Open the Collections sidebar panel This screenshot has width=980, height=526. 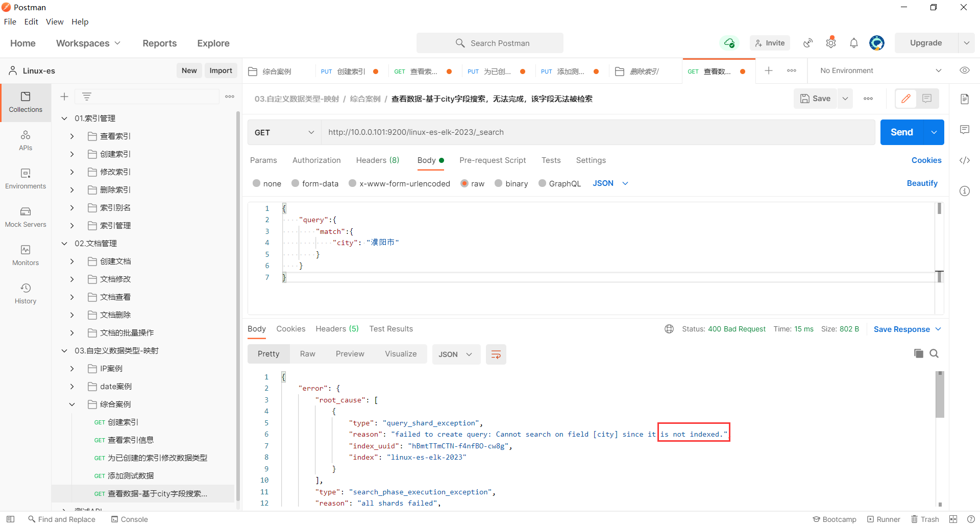click(x=26, y=103)
